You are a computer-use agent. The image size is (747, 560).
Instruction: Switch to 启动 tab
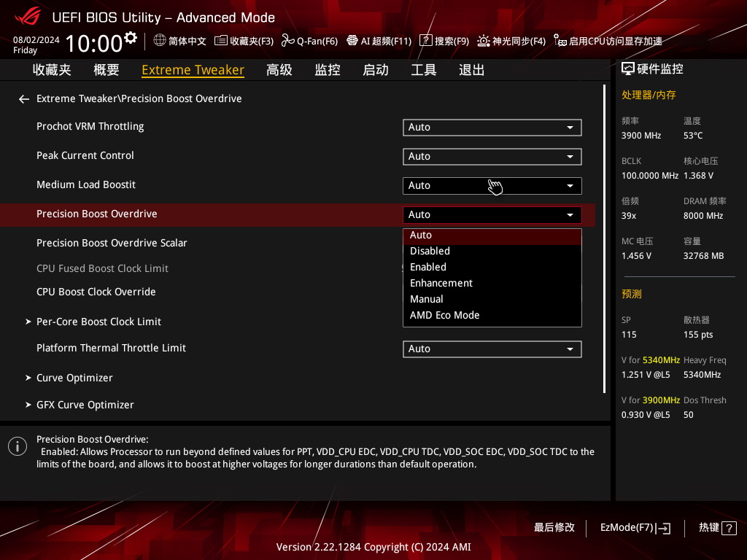pos(376,70)
